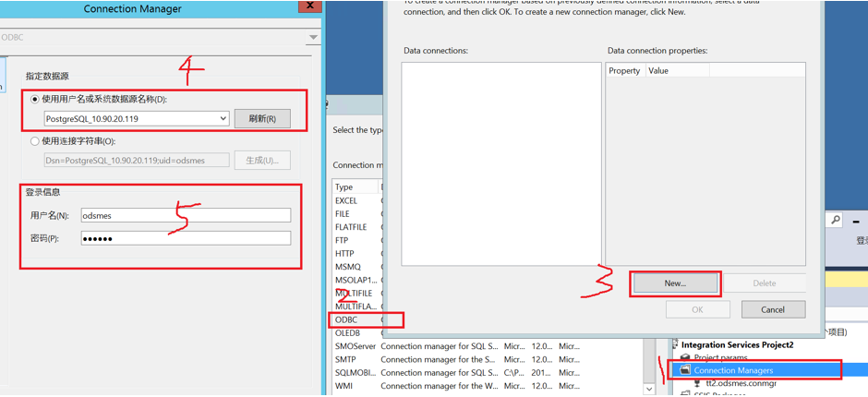
Task: Click the Data connections list box
Action: pyautogui.click(x=501, y=164)
